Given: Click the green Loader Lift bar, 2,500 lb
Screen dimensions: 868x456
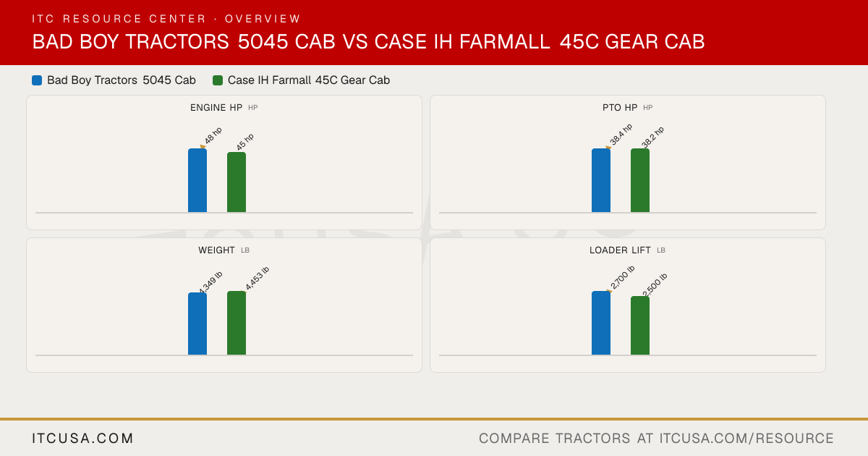Looking at the screenshot, I should pos(640,326).
